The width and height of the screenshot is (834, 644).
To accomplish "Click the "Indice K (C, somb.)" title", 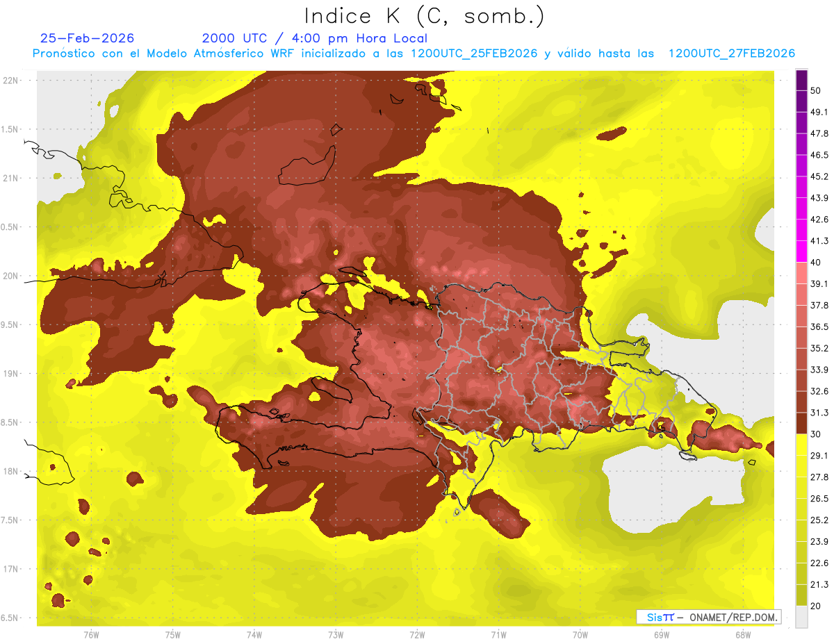I will [x=424, y=15].
